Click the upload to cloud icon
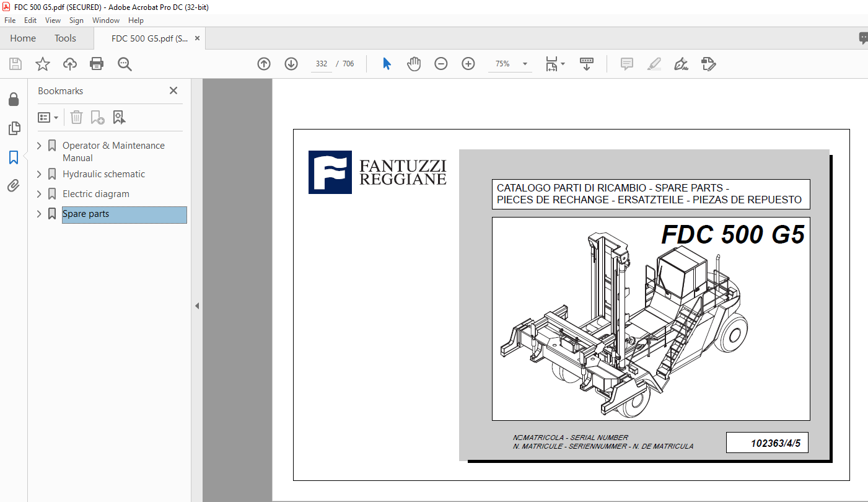Image resolution: width=868 pixels, height=502 pixels. tap(70, 64)
